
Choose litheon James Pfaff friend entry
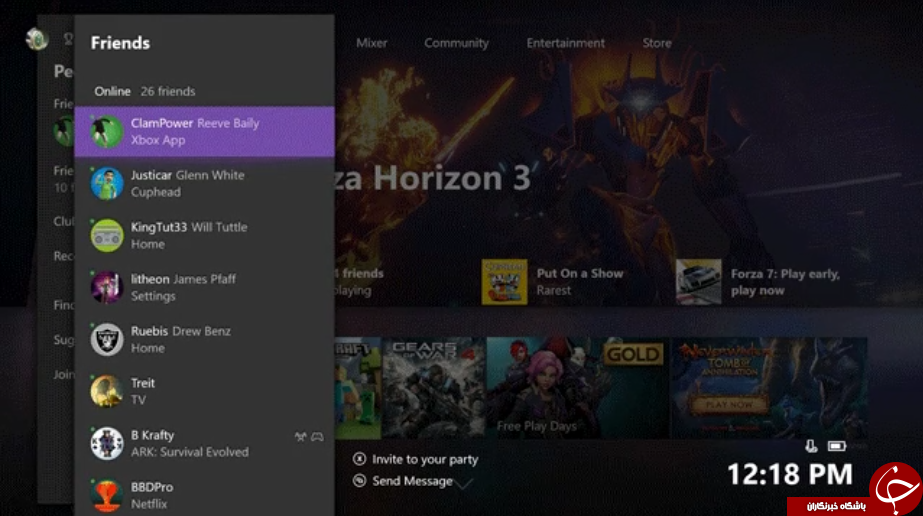click(204, 287)
